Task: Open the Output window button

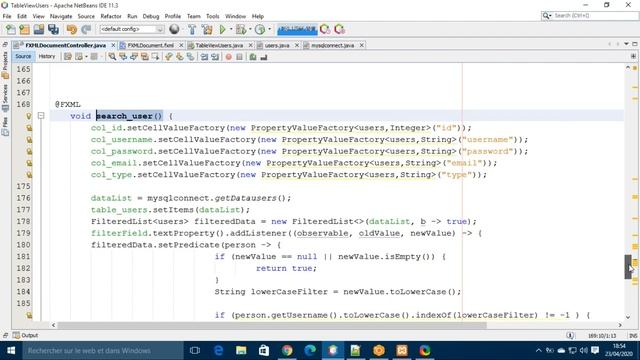Action: (25, 336)
